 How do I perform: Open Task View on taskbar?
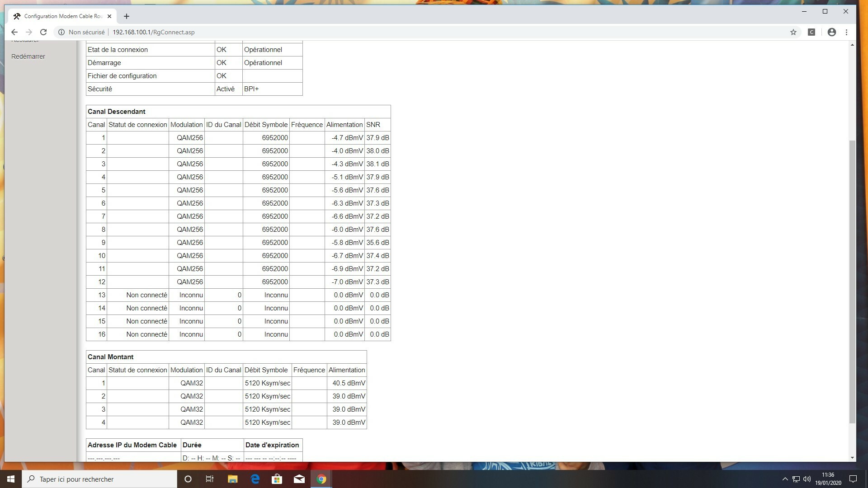coord(210,479)
